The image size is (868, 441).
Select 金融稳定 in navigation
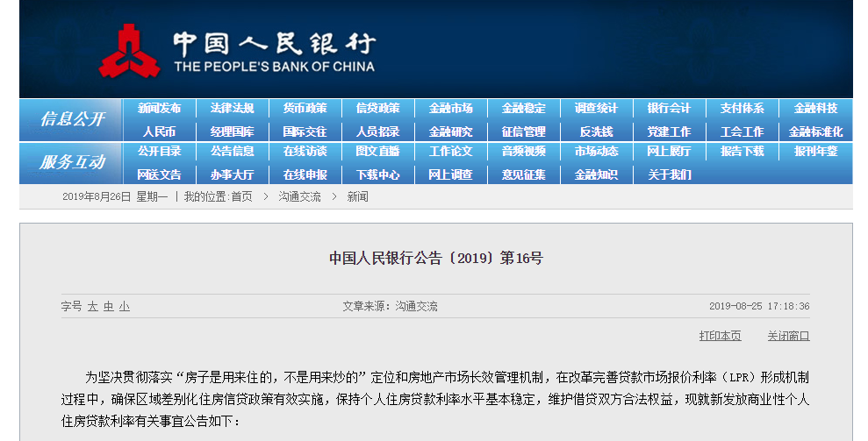pyautogui.click(x=523, y=109)
